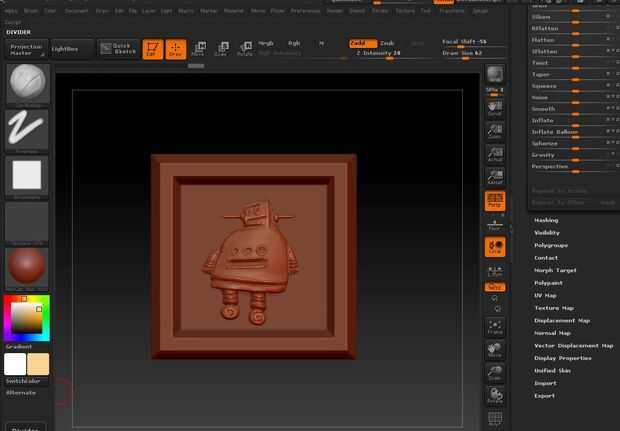Open the Brush menu
Screen dimensions: 620x431
click(x=30, y=11)
